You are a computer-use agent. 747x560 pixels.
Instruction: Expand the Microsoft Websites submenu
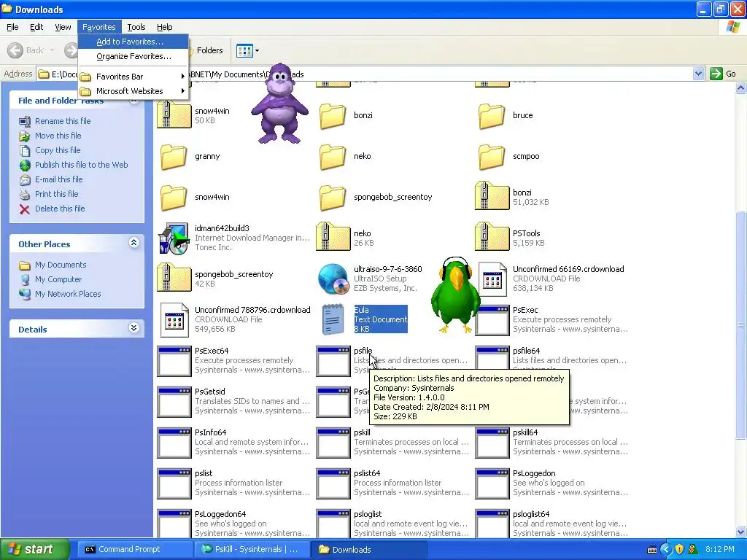coord(133,91)
